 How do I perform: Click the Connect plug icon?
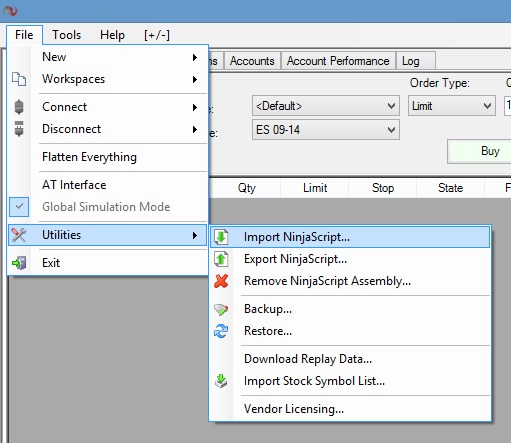19,107
